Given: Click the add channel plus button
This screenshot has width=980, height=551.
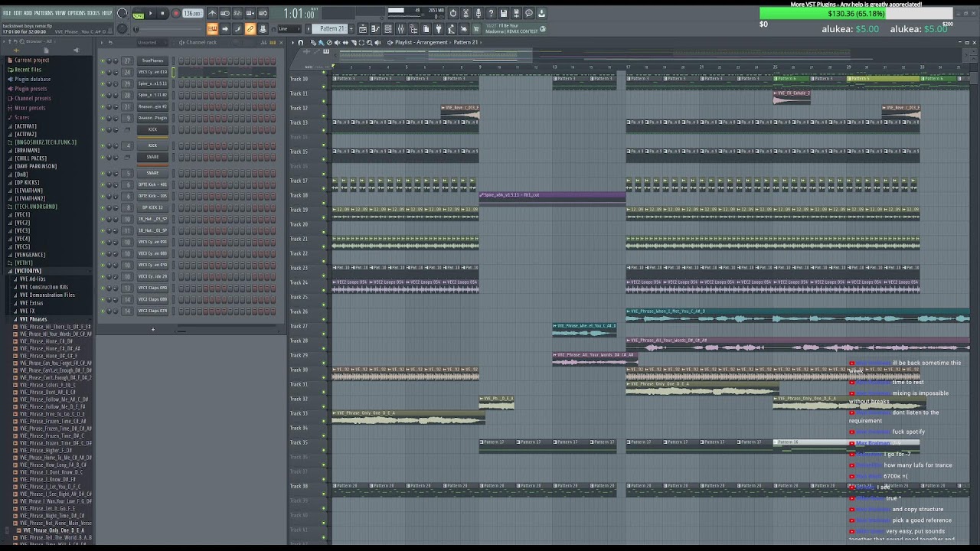Looking at the screenshot, I should [153, 330].
